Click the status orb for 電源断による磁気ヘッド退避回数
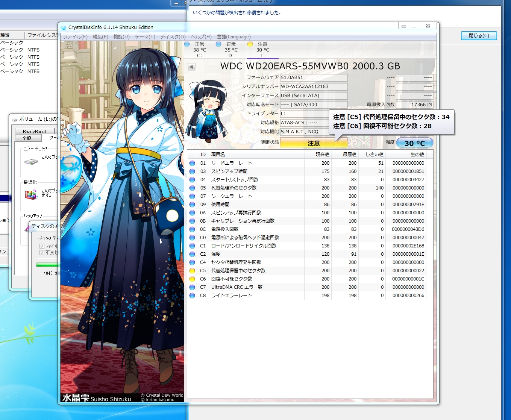The height and width of the screenshot is (420, 511). tap(192, 238)
